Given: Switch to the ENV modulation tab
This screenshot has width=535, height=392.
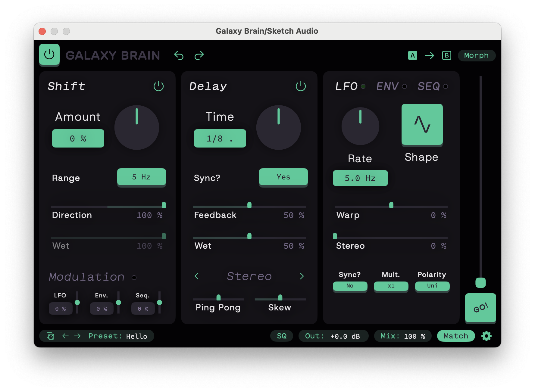Looking at the screenshot, I should 388,86.
